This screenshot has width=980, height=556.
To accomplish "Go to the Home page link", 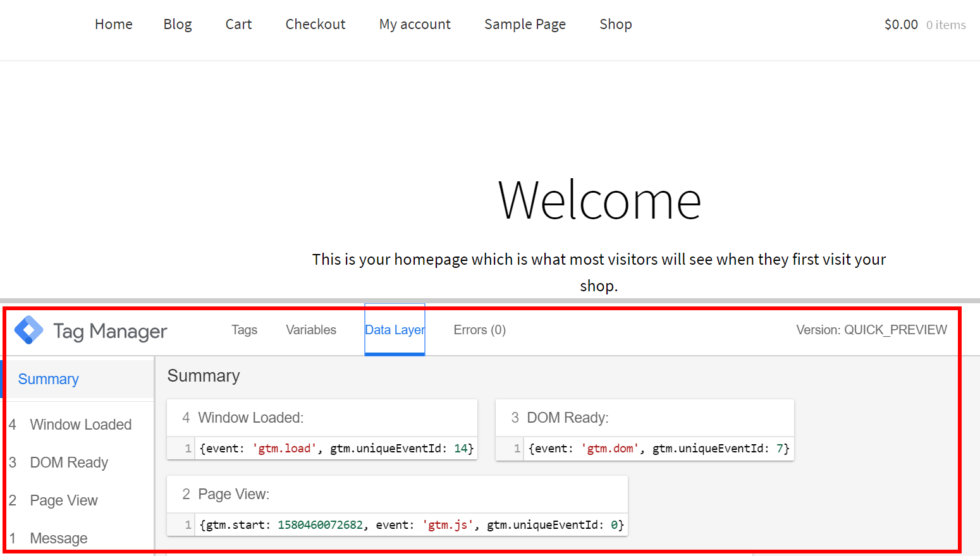I will tap(114, 24).
